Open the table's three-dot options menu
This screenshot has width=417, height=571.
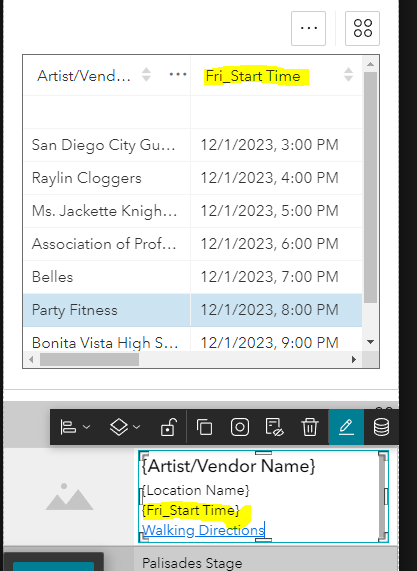(x=308, y=28)
